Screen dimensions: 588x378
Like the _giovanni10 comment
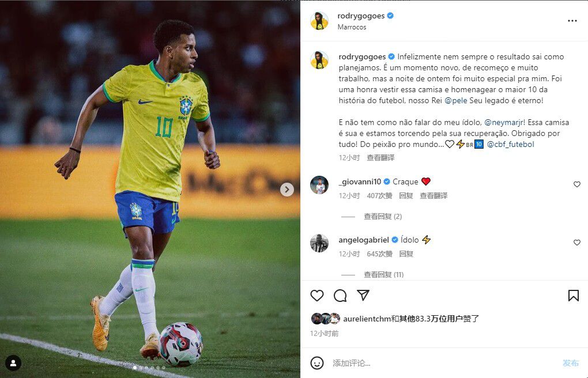tap(576, 184)
